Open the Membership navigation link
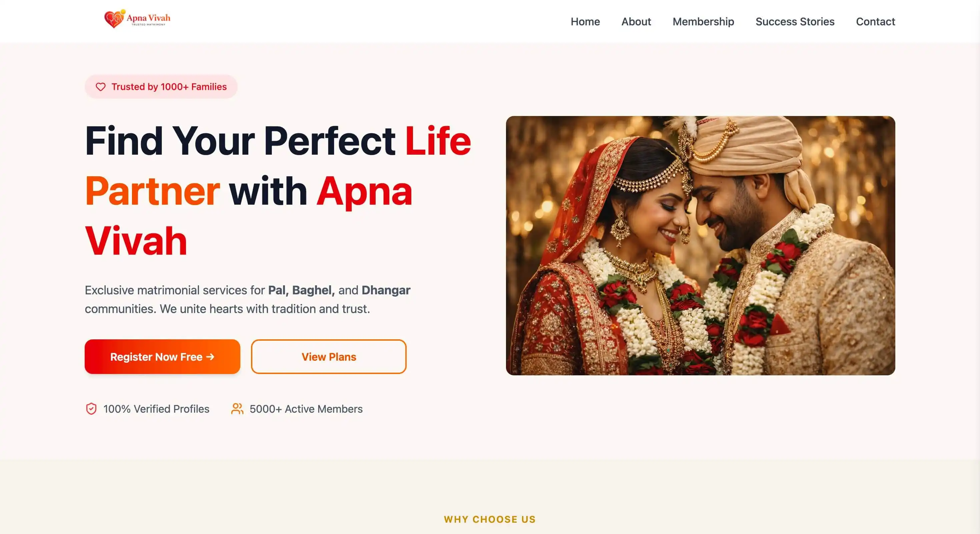Screen dimensions: 980x534 tap(703, 22)
